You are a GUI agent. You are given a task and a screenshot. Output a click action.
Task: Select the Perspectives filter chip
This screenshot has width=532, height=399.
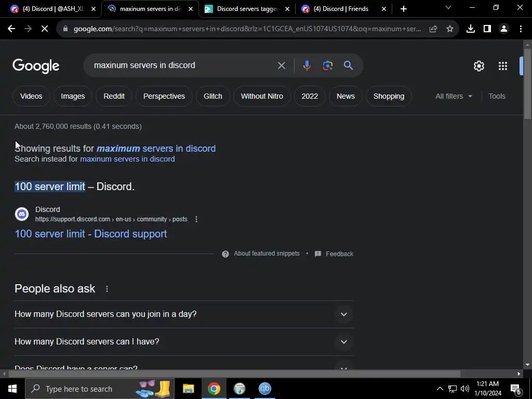click(x=164, y=96)
